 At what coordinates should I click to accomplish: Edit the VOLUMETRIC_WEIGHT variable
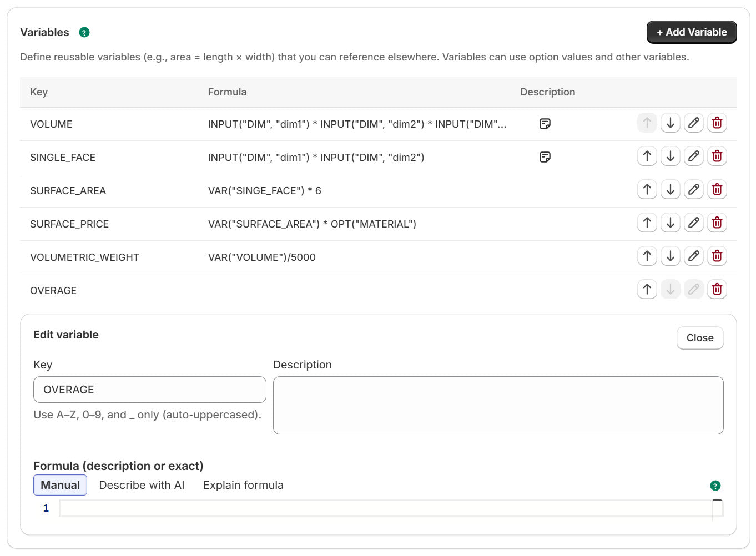click(694, 256)
